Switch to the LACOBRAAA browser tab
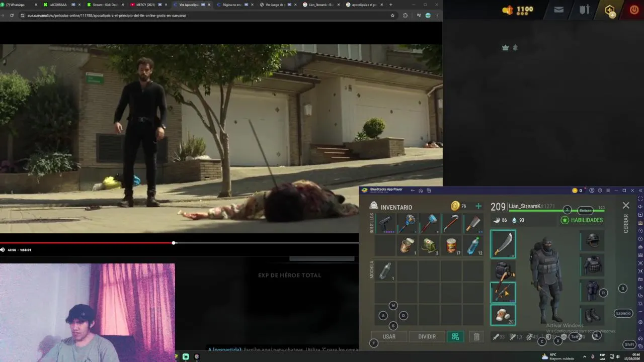644x362 pixels. (61, 5)
